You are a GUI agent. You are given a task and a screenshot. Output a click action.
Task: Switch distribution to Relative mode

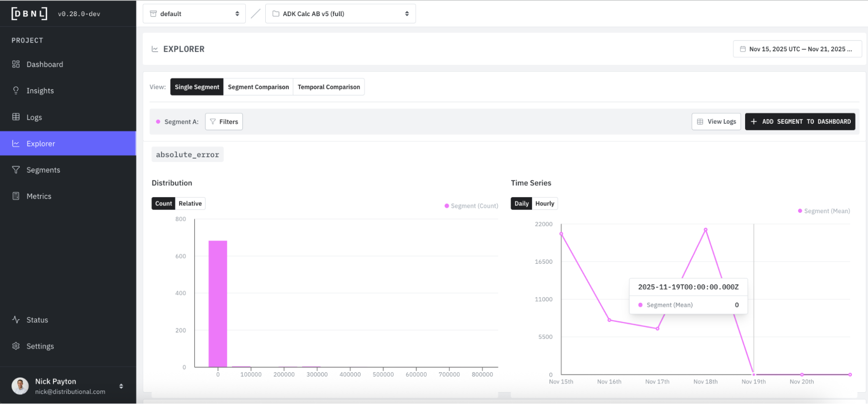pyautogui.click(x=190, y=203)
